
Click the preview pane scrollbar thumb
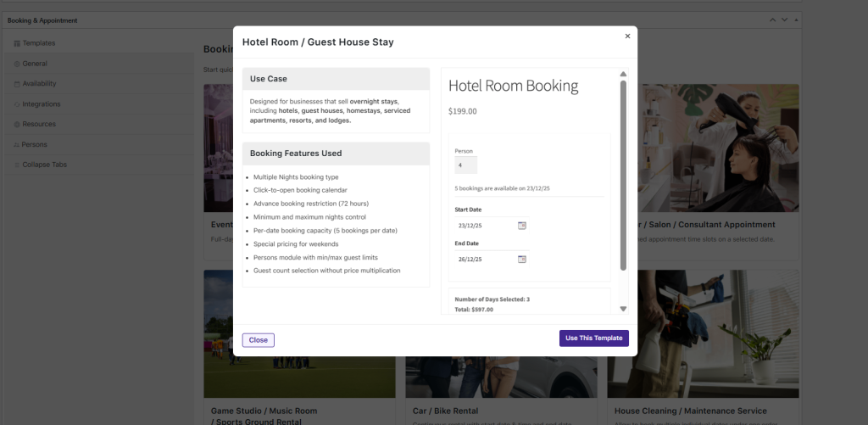(x=623, y=175)
